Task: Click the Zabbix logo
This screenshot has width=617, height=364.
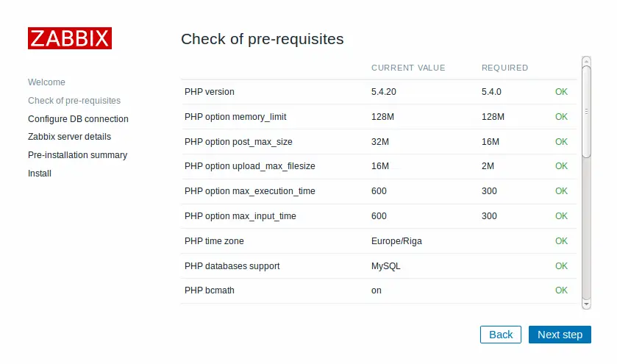Action: [x=70, y=38]
